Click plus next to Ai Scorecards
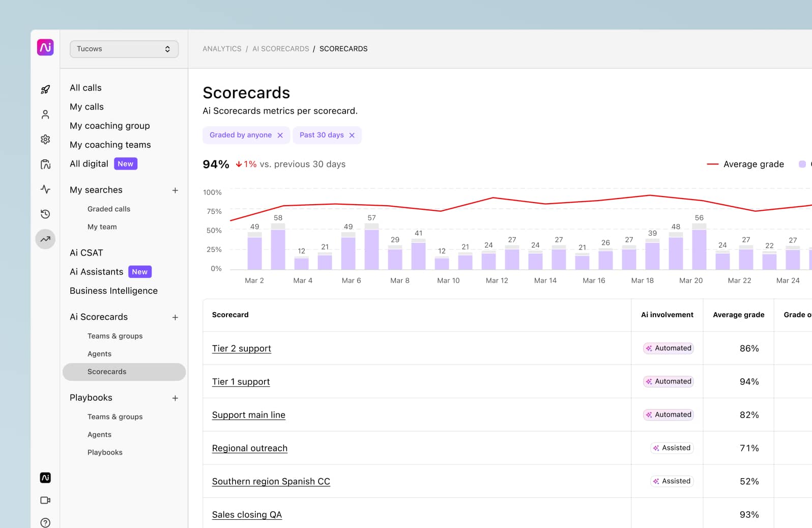 coord(175,317)
